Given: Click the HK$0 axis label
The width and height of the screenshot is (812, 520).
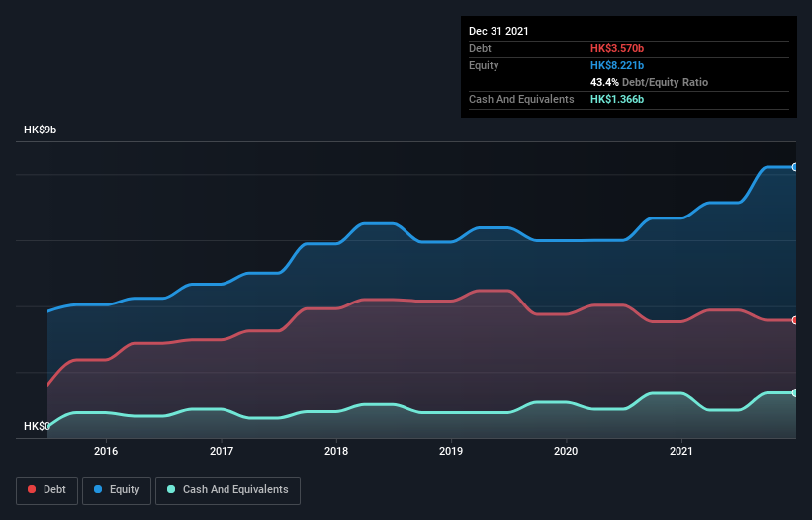Looking at the screenshot, I should [37, 426].
